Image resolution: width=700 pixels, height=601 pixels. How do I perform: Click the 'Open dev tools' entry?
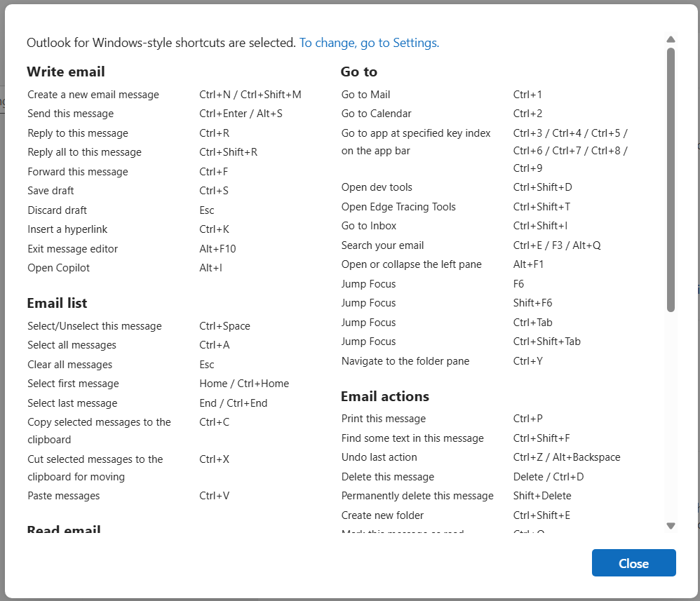coord(377,187)
